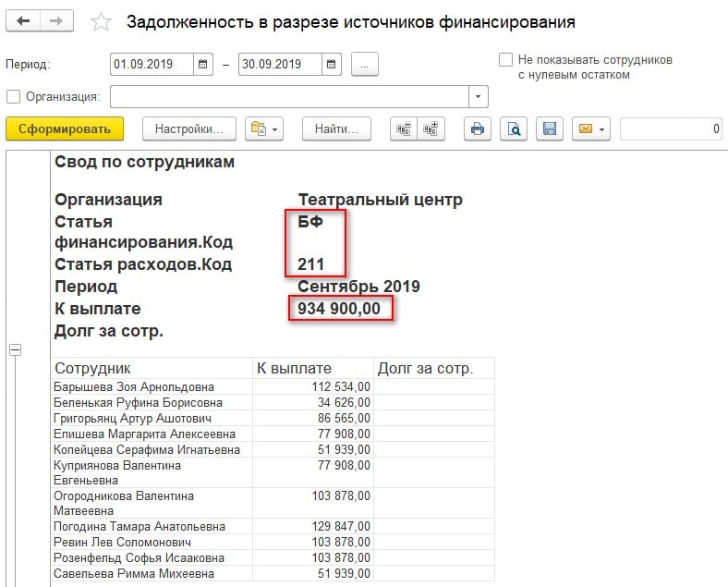Click the back navigation arrow
This screenshot has width=728, height=587.
click(x=24, y=22)
